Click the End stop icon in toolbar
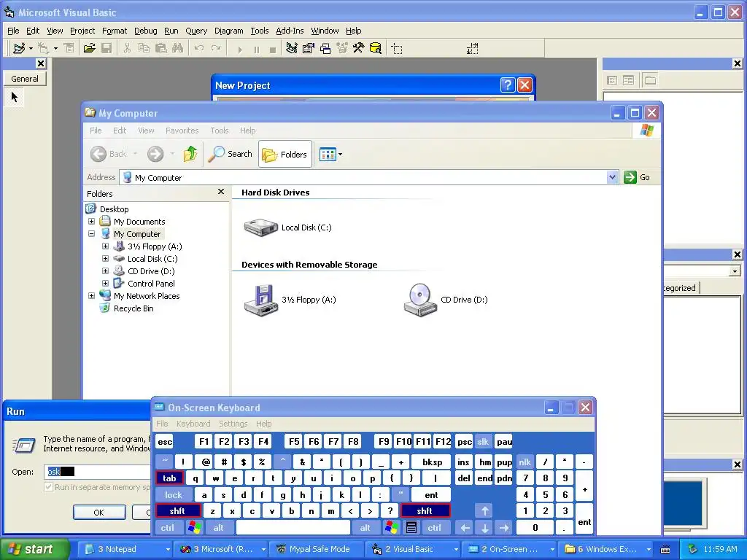747x560 pixels. pyautogui.click(x=273, y=49)
